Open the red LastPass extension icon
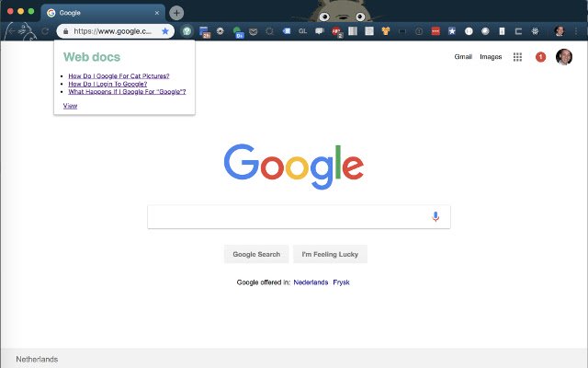 pos(435,31)
